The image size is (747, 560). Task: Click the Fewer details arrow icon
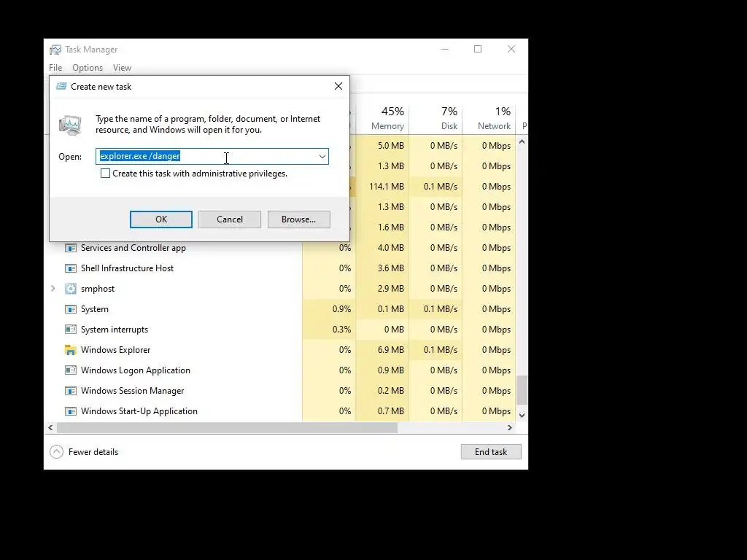pyautogui.click(x=57, y=451)
